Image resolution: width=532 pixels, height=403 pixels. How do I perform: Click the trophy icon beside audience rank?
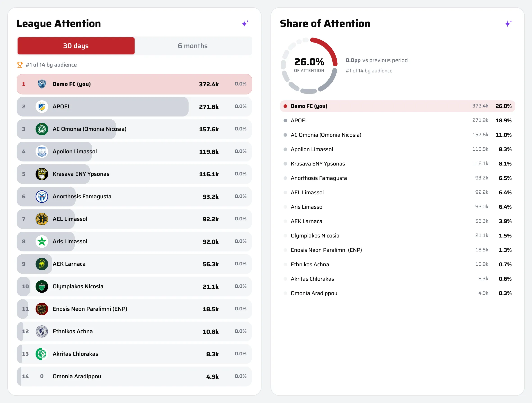click(x=20, y=65)
